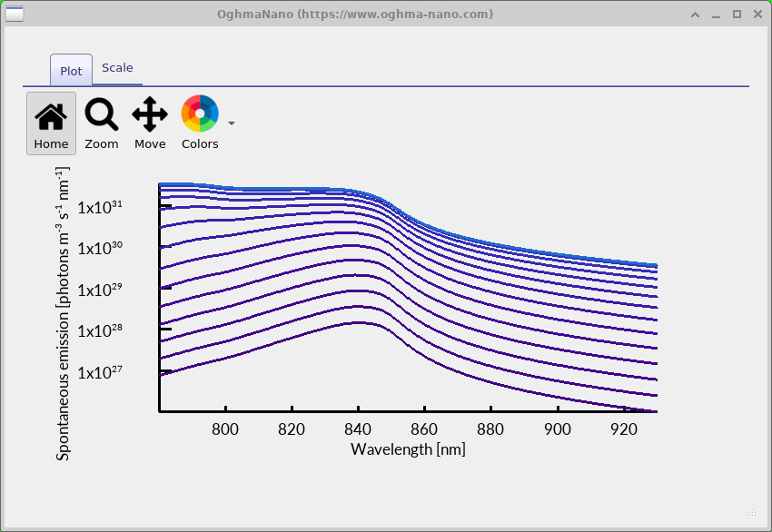The width and height of the screenshot is (772, 532).
Task: Click the 1x10^29 y-axis tick label
Action: (100, 290)
